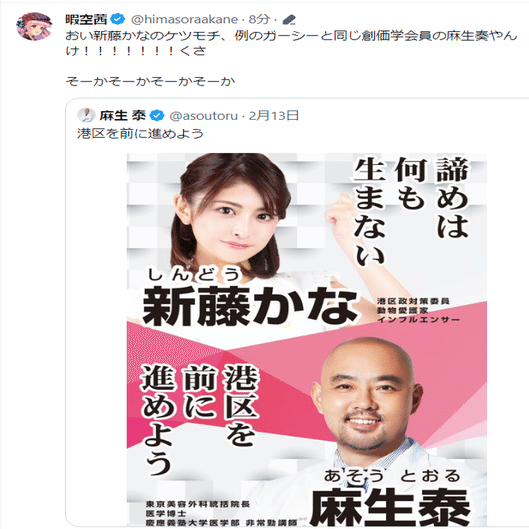The height and width of the screenshot is (529, 529).
Task: Click the main tweet text about 新藤かな
Action: [x=291, y=43]
